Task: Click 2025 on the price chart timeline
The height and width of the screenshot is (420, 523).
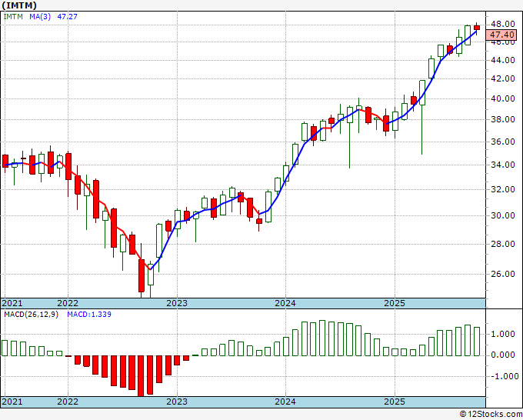Action: click(395, 303)
